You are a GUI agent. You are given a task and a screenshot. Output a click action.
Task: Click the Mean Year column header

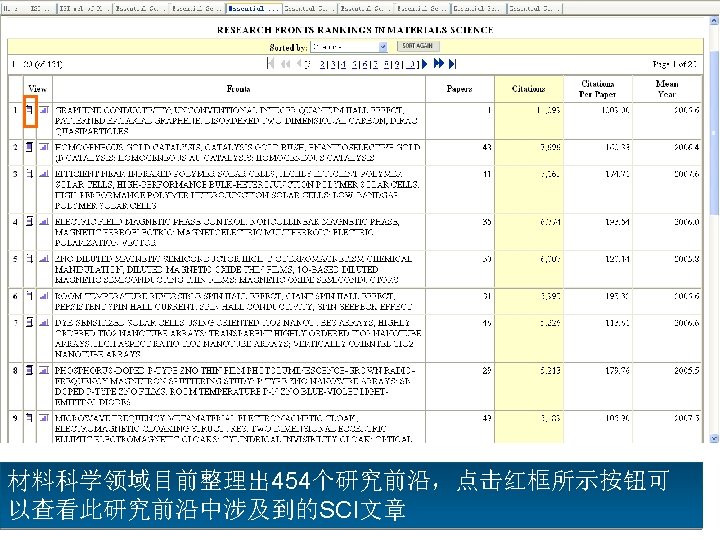pos(667,89)
